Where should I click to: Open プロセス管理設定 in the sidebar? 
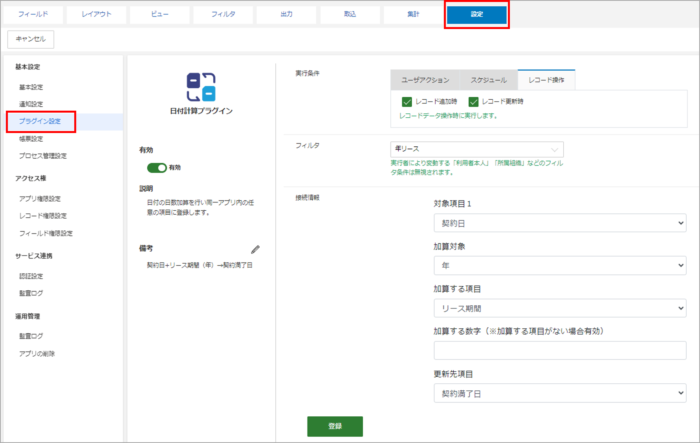click(43, 156)
